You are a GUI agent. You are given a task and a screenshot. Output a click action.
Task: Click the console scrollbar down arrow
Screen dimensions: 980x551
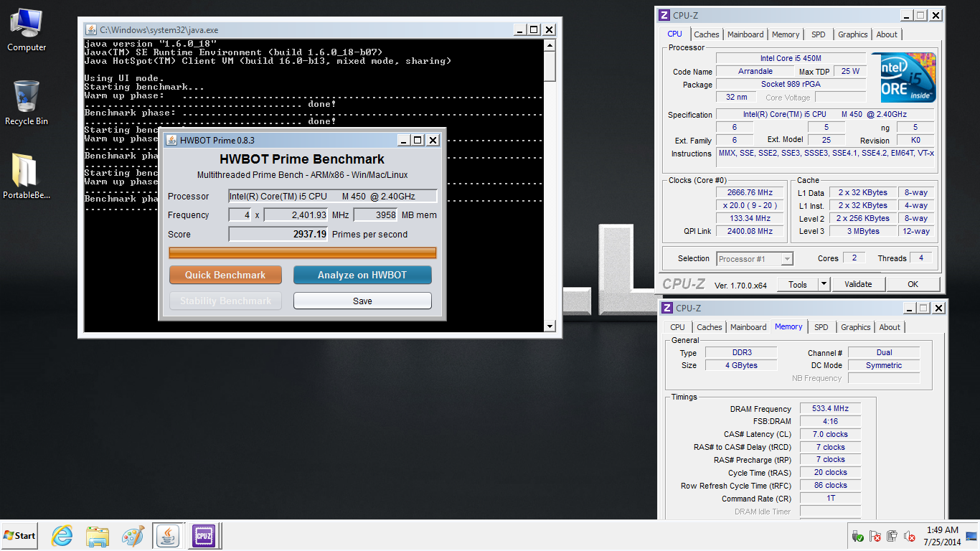[550, 326]
